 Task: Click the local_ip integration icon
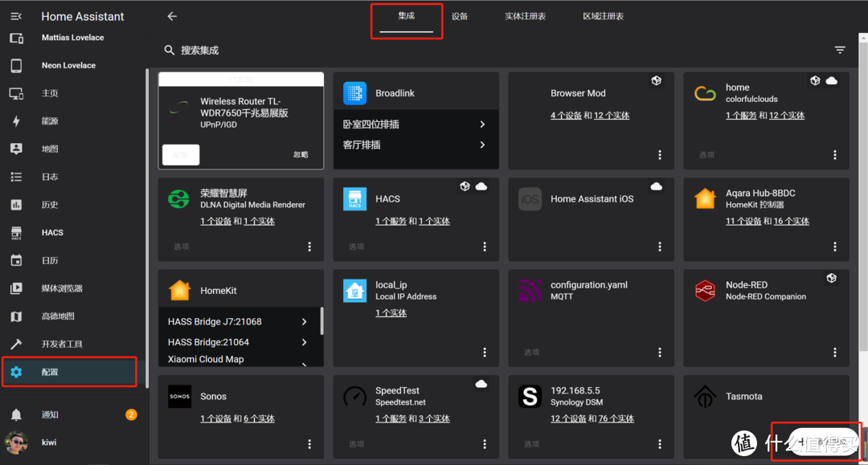coord(355,290)
